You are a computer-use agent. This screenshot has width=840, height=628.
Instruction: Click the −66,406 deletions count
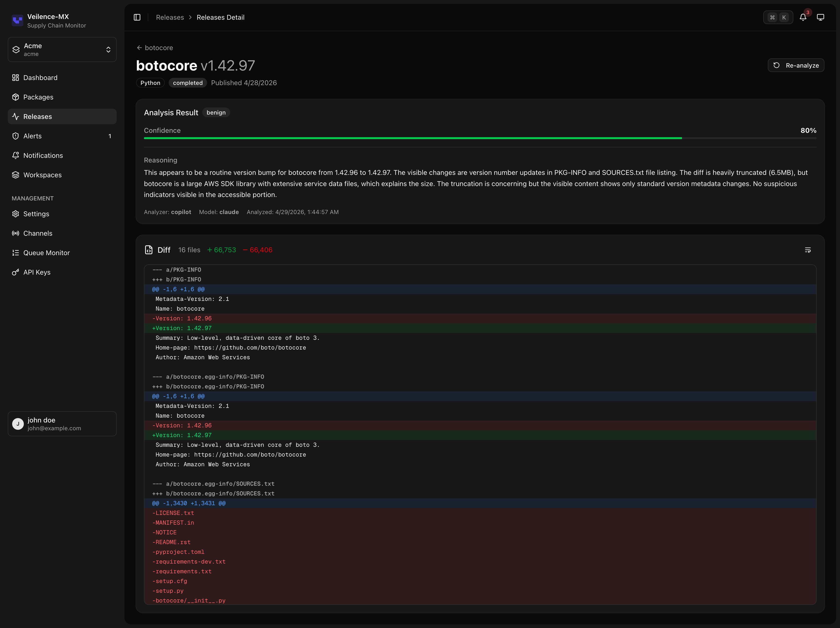click(257, 250)
